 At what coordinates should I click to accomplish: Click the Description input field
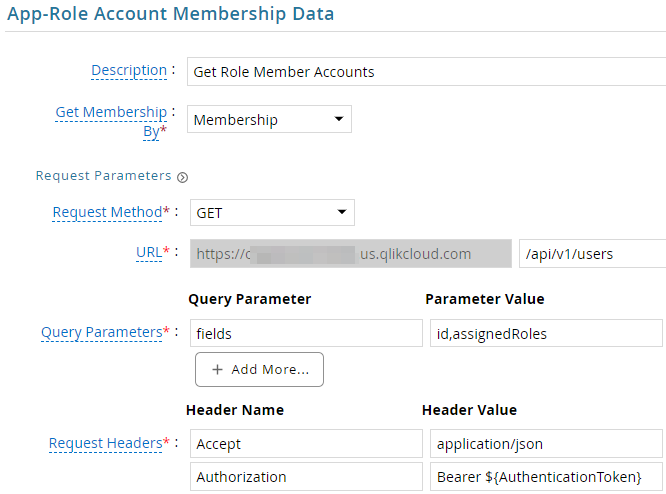tap(426, 72)
